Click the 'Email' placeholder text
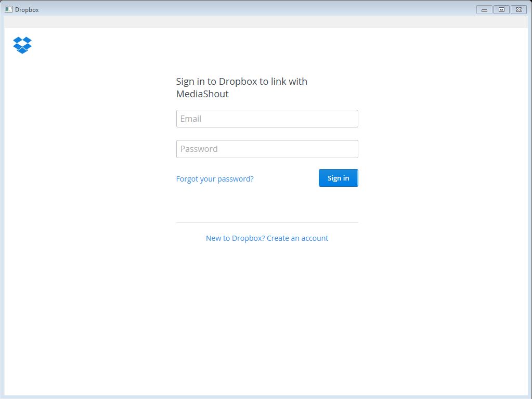 tap(191, 119)
